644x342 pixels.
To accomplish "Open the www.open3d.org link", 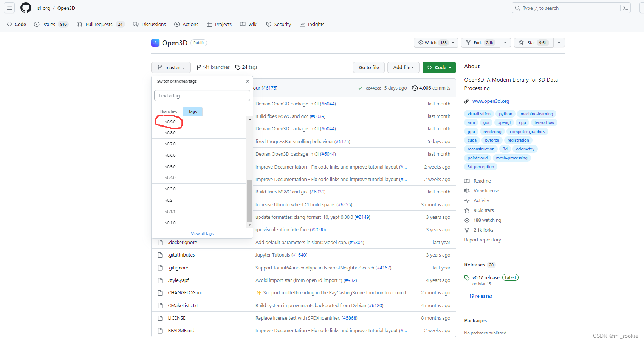I will click(x=491, y=101).
